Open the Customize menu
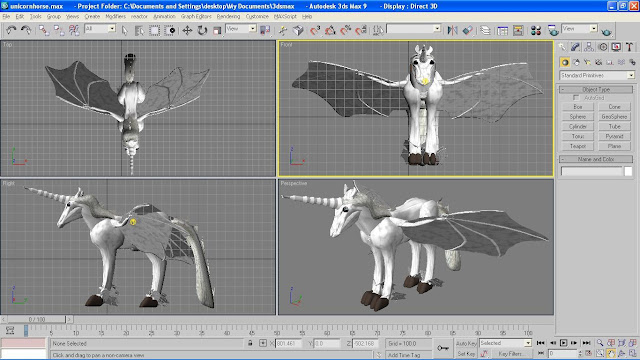The height and width of the screenshot is (360, 640). pyautogui.click(x=257, y=17)
